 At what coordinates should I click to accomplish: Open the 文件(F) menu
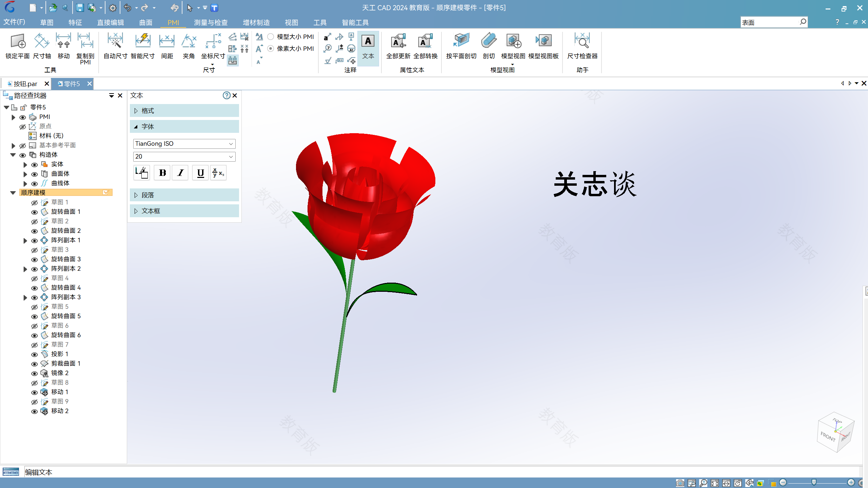(14, 22)
